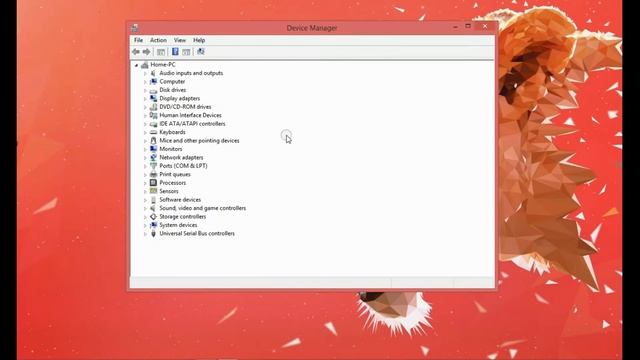The image size is (640, 360).
Task: Click the Human Interface Devices icon
Action: click(x=153, y=116)
